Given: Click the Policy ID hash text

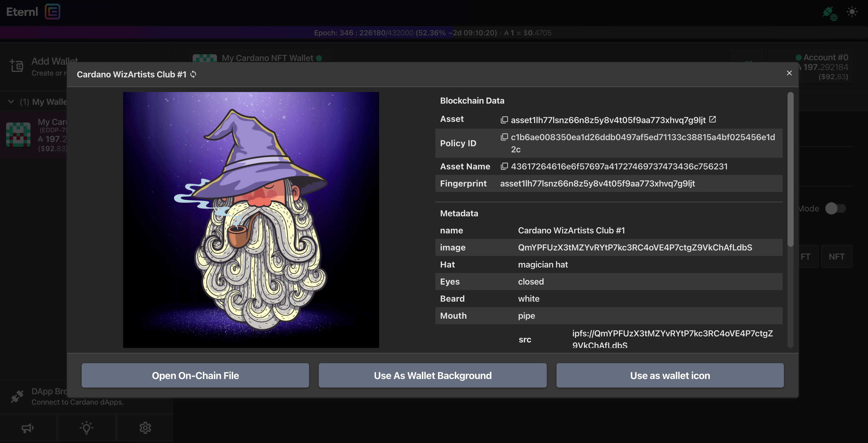Looking at the screenshot, I should coord(642,143).
